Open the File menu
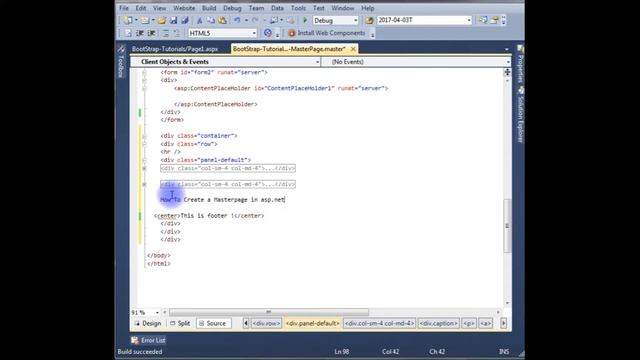The height and width of the screenshot is (360, 640). pyautogui.click(x=124, y=8)
